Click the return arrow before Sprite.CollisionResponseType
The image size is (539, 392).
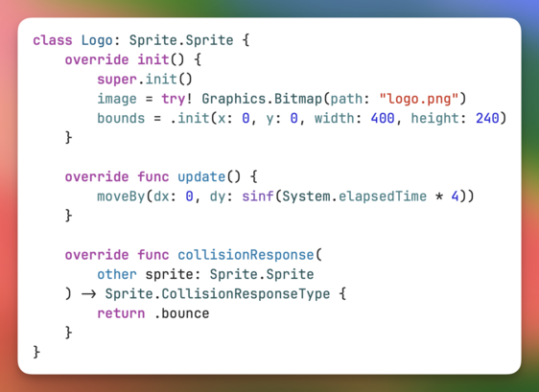pyautogui.click(x=88, y=294)
